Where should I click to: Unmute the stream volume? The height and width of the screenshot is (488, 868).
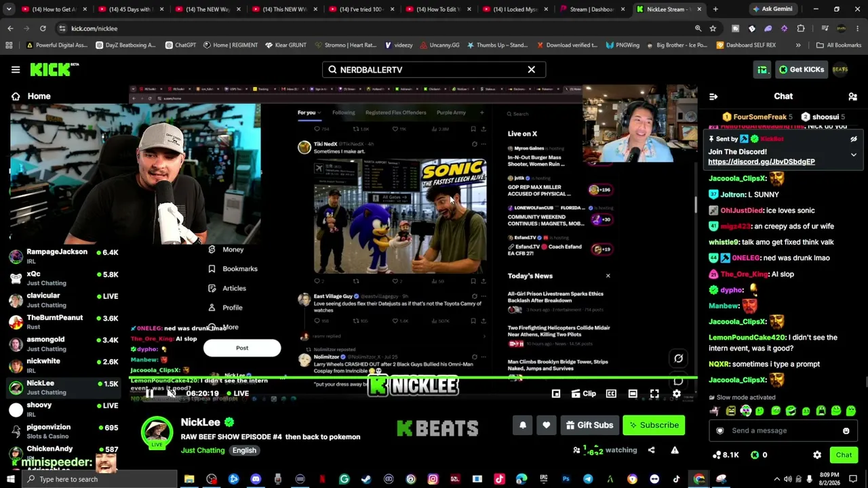point(172,393)
